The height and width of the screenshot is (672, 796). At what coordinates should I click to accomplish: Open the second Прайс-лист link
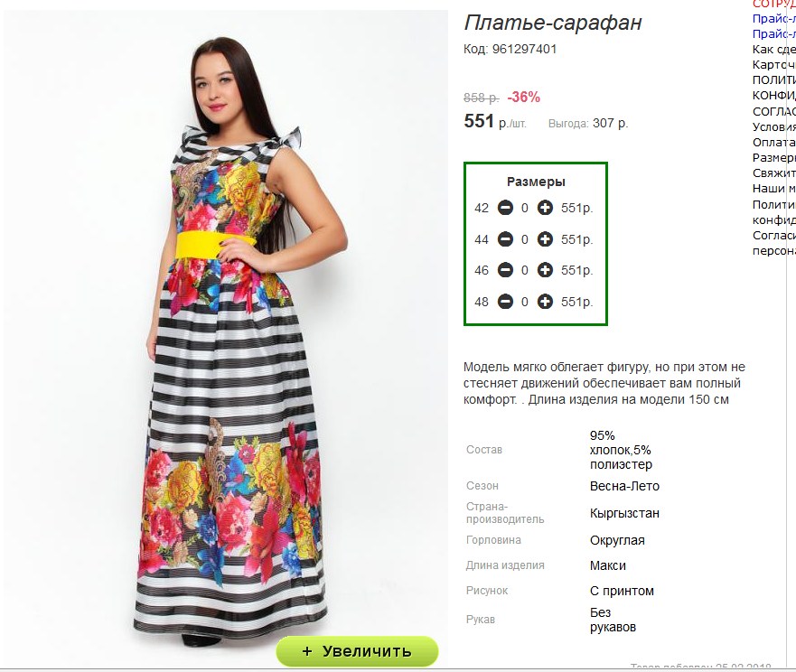(773, 34)
